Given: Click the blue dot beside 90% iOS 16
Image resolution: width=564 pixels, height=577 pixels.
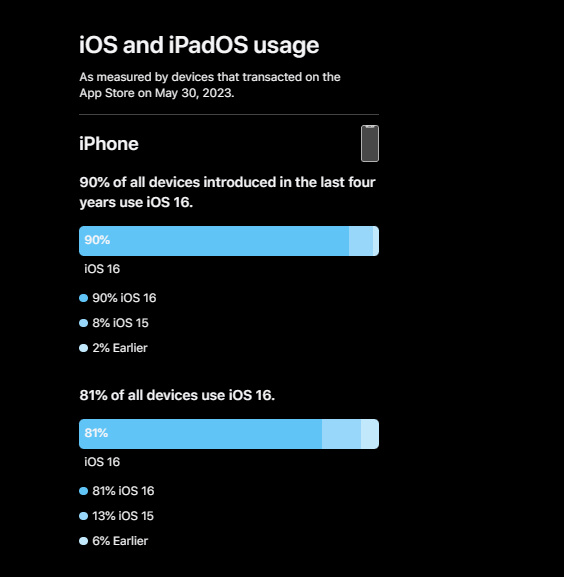Looking at the screenshot, I should point(84,298).
